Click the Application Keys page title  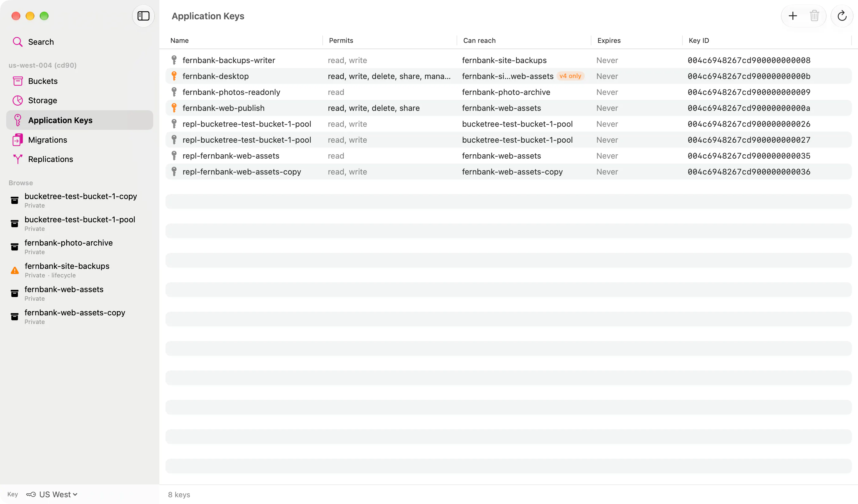tap(208, 16)
